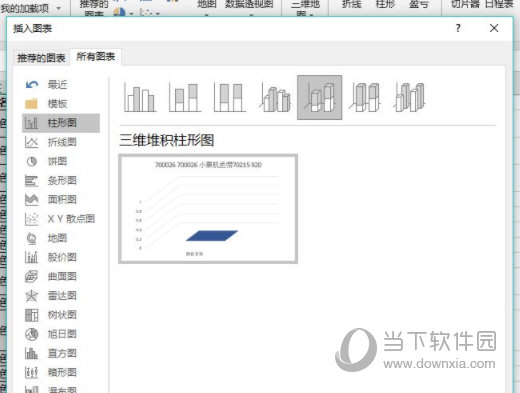Click the 3-D stacked column chart preview thumbnail
This screenshot has width=520, height=393.
(x=208, y=209)
